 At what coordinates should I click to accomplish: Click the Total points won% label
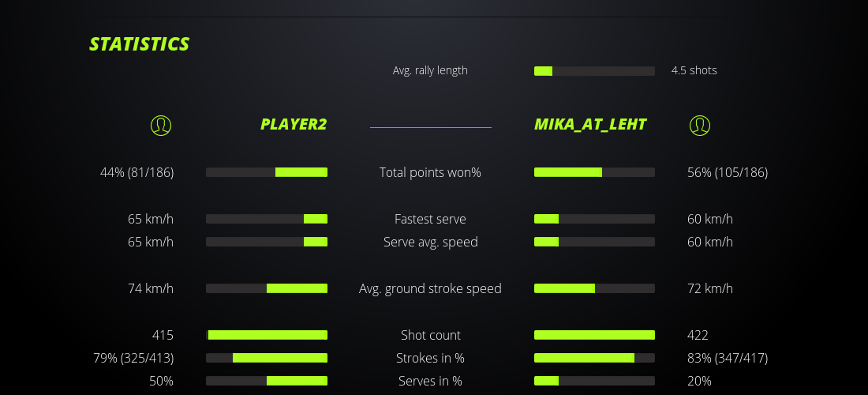pyautogui.click(x=430, y=172)
